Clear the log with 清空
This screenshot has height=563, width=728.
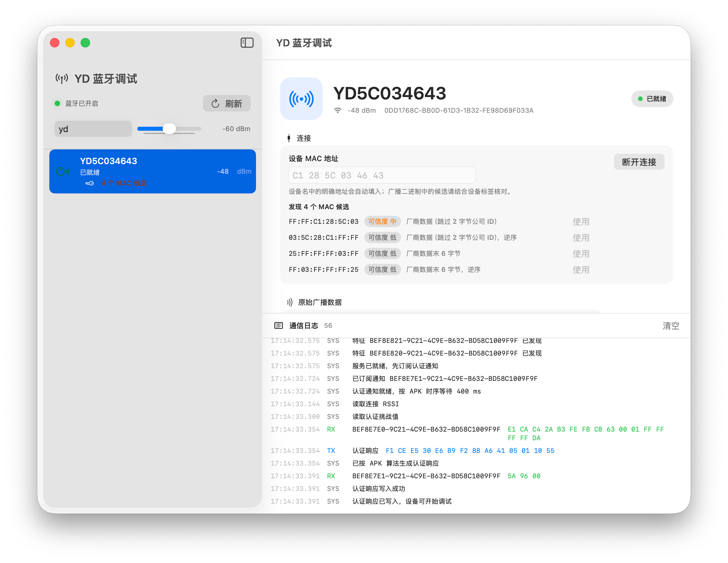coord(671,326)
